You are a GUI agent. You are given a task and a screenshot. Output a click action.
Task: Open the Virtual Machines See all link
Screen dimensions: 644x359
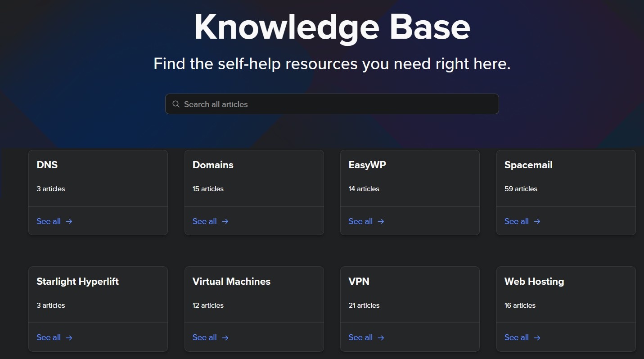pos(204,337)
